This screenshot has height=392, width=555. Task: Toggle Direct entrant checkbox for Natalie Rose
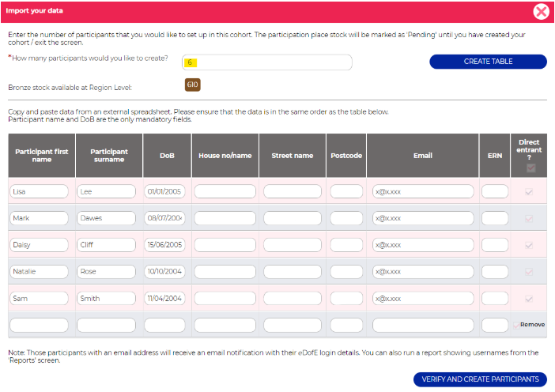click(530, 272)
